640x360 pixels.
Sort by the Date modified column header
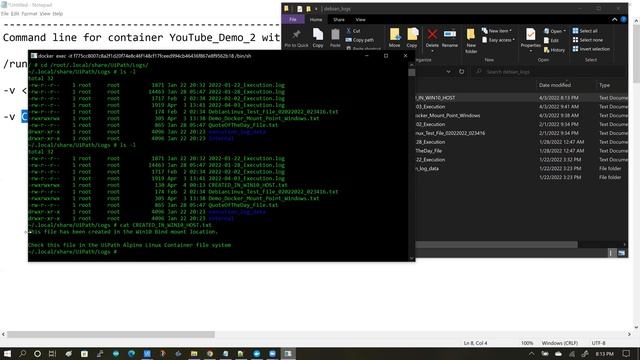[555, 85]
